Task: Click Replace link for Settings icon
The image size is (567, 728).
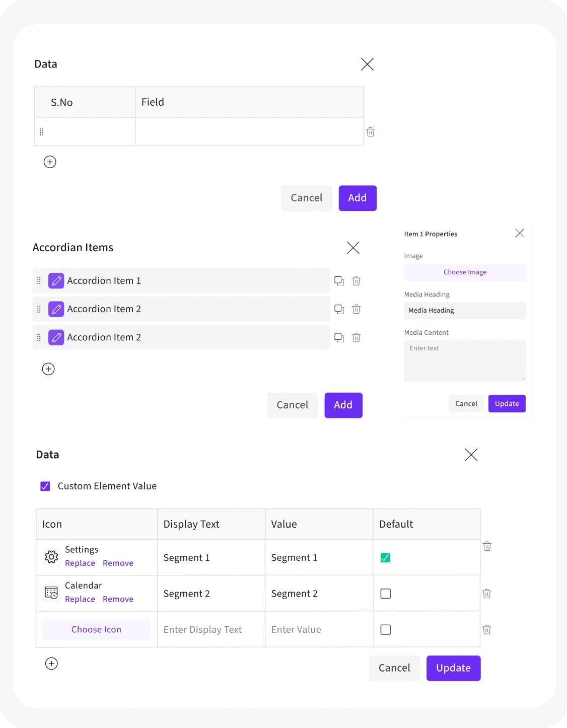Action: point(80,563)
